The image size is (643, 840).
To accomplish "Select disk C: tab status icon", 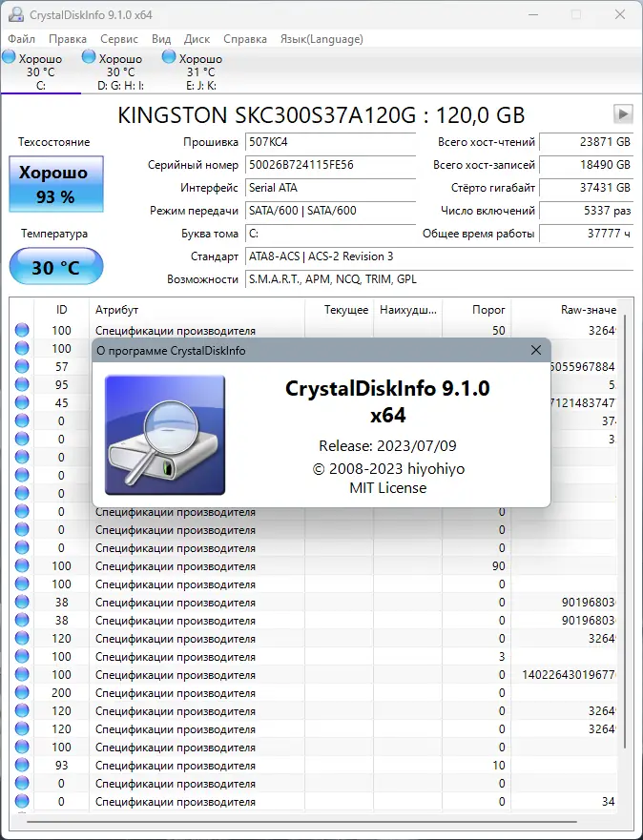I will [x=10, y=57].
